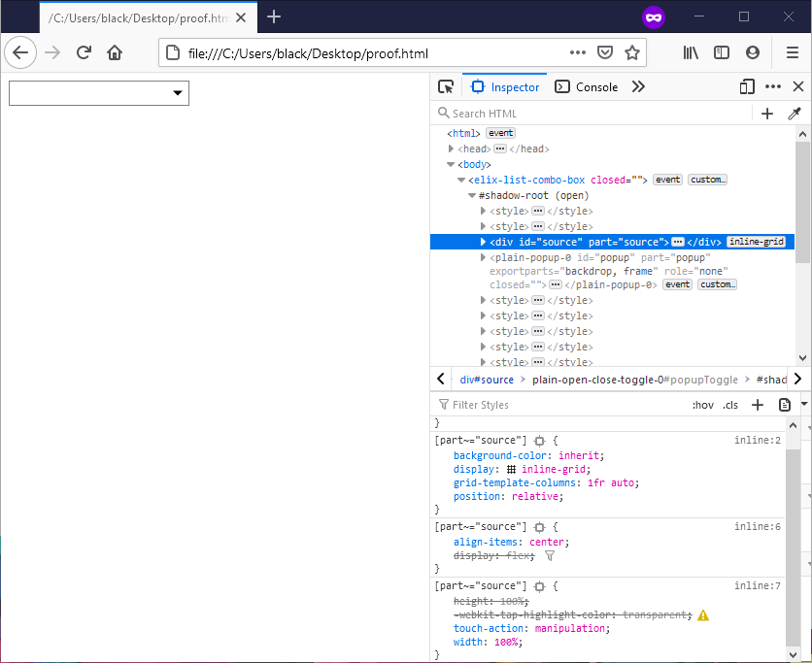Collapse the #shadow-root node
Screen dimensions: 812x663
click(x=472, y=195)
